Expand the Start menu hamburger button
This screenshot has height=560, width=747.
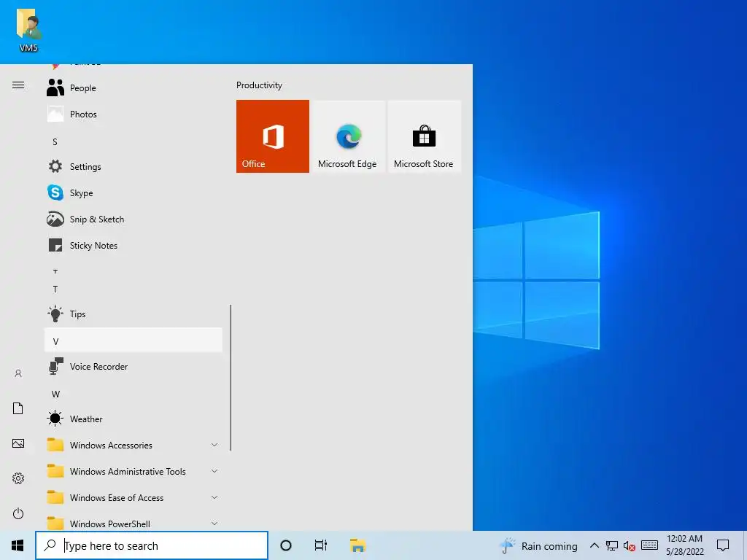pyautogui.click(x=18, y=85)
